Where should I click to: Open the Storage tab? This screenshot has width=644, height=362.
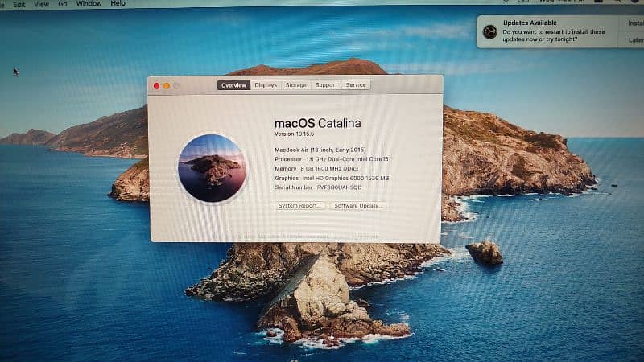[295, 85]
